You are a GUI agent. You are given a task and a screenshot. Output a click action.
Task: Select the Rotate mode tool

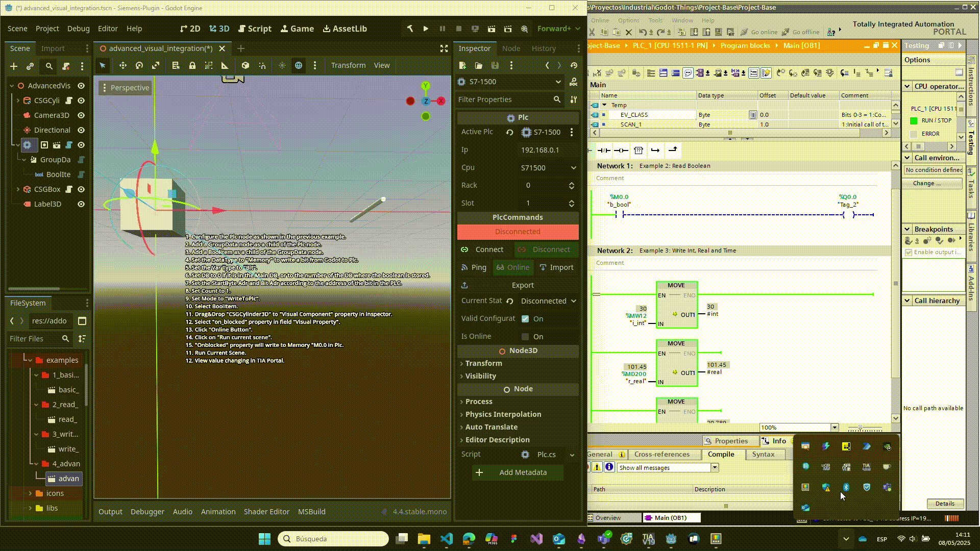point(139,65)
